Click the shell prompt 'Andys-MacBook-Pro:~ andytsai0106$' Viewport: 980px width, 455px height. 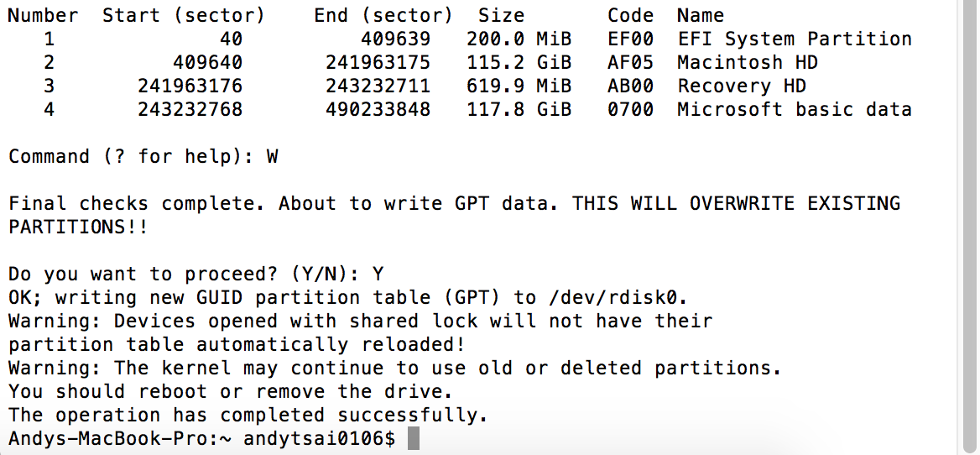(x=201, y=438)
